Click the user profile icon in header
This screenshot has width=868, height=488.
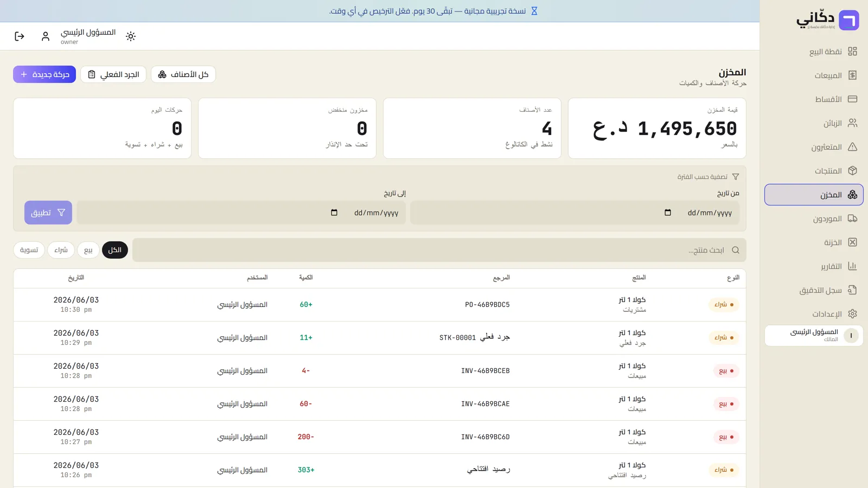(x=46, y=36)
